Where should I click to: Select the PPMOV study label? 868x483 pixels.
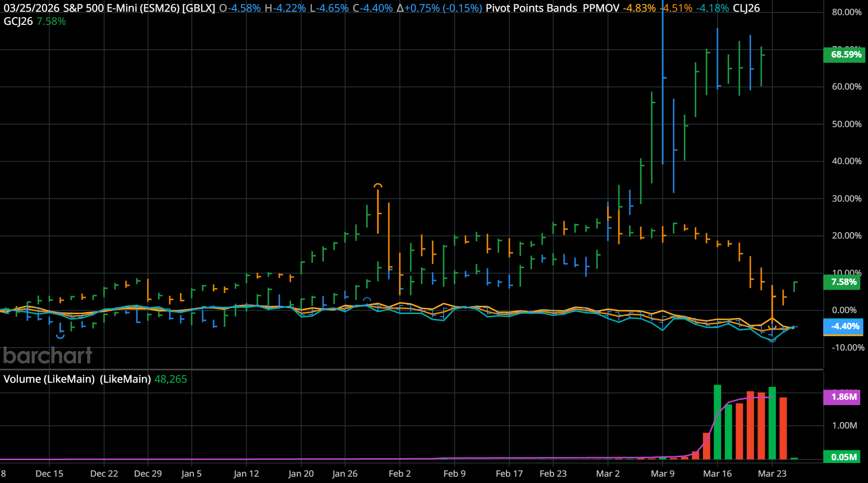(x=601, y=8)
